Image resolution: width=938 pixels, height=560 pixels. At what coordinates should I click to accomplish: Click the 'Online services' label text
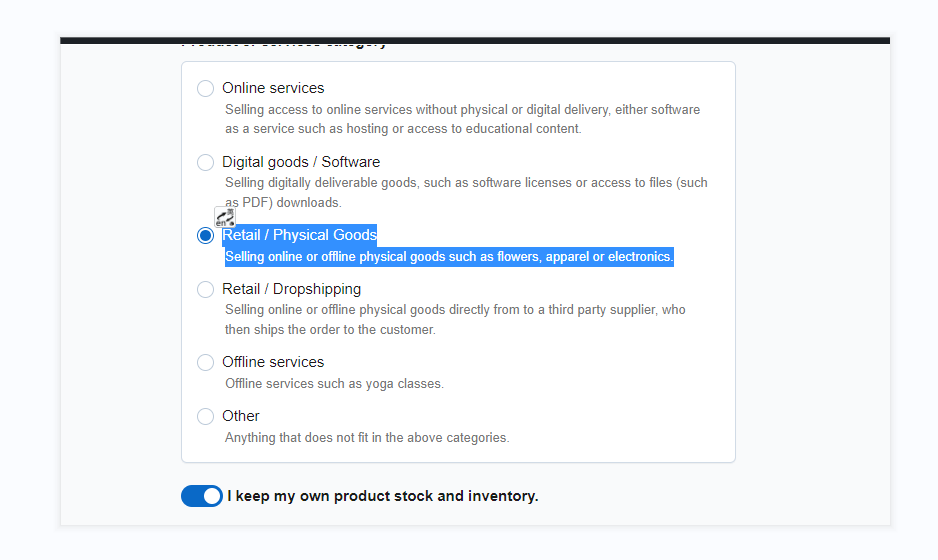click(273, 88)
